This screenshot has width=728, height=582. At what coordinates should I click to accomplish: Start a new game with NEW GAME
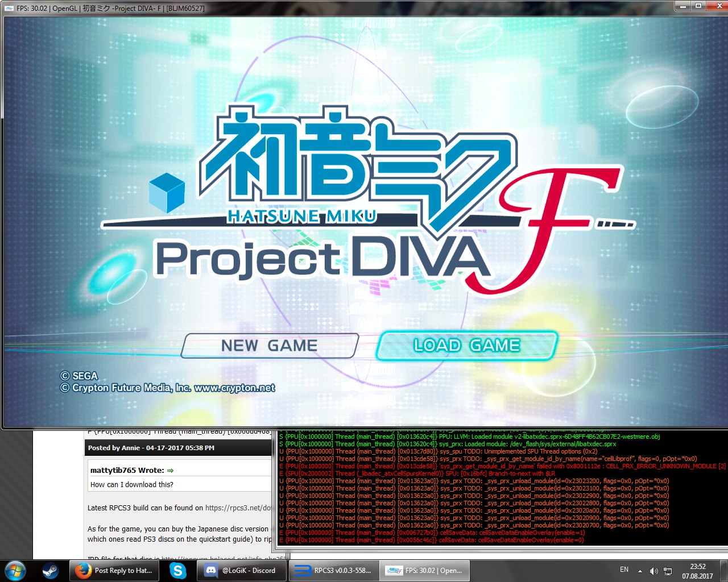[270, 346]
